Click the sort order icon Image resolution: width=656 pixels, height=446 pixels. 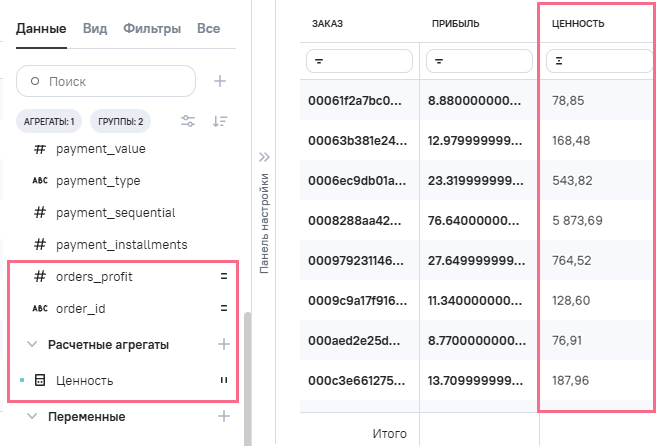(x=220, y=121)
